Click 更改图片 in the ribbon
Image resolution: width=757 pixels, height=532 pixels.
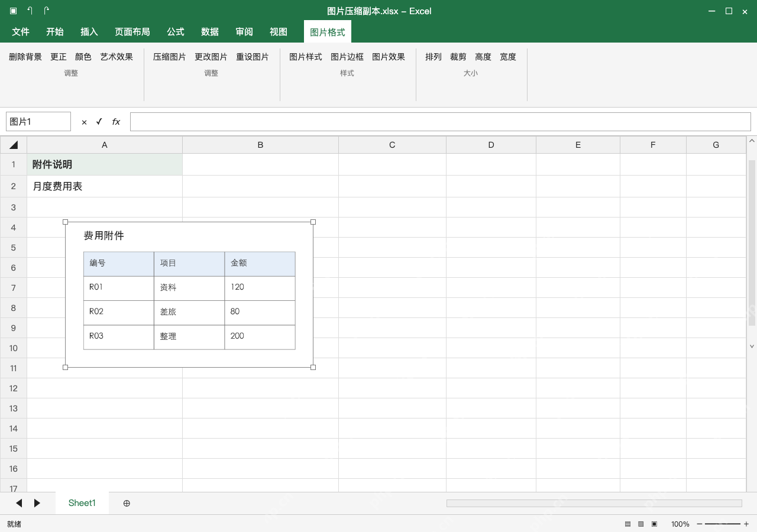click(211, 57)
